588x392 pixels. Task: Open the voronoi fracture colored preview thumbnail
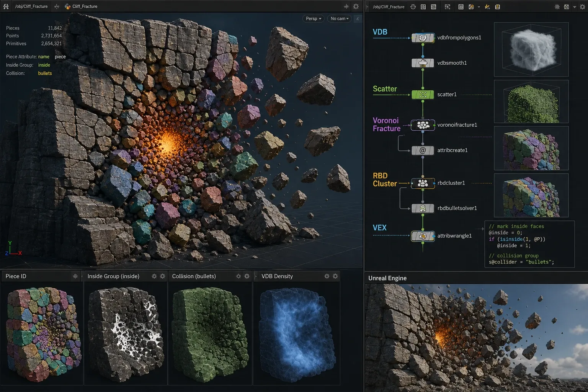(x=531, y=148)
